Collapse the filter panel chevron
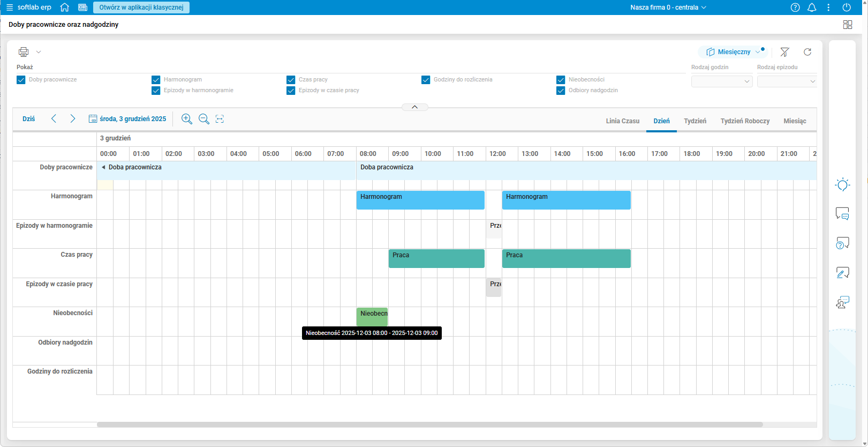The width and height of the screenshot is (868, 447). tap(414, 107)
